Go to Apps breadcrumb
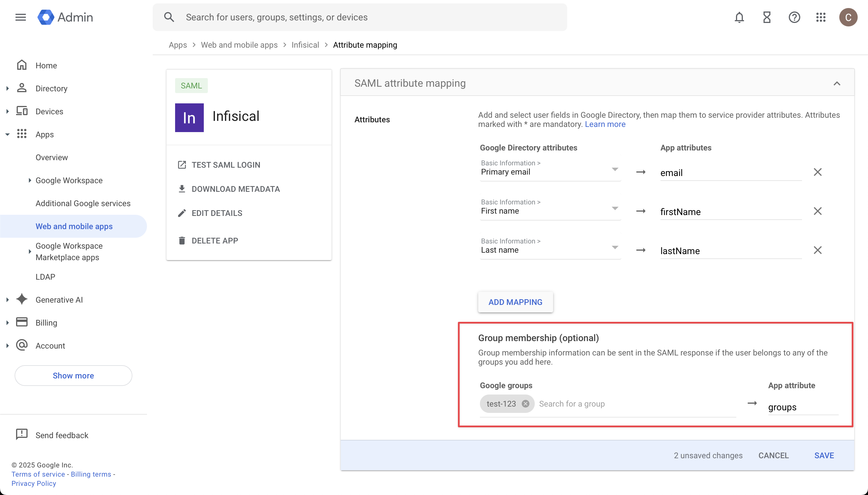This screenshot has width=868, height=495. pos(178,45)
